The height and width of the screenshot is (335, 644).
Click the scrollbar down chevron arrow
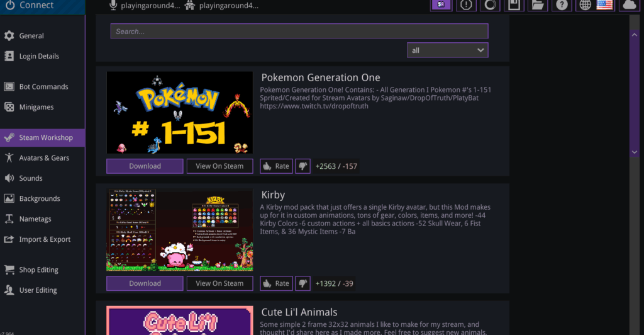(x=634, y=152)
